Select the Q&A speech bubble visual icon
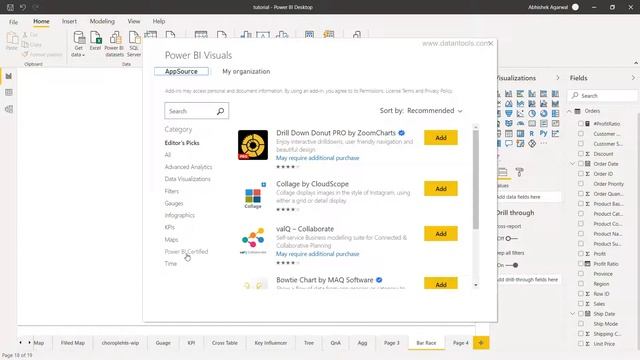The image size is (640, 360). 509,143
